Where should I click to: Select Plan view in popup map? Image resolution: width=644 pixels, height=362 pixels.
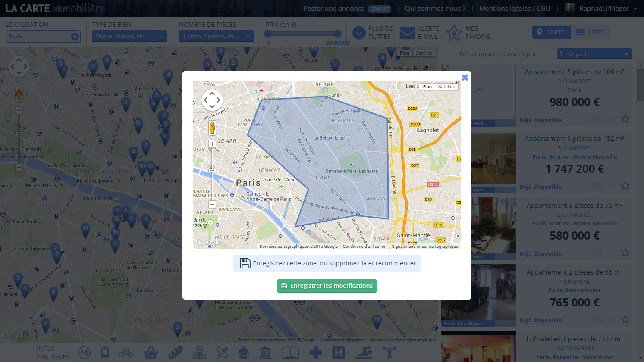coord(427,87)
